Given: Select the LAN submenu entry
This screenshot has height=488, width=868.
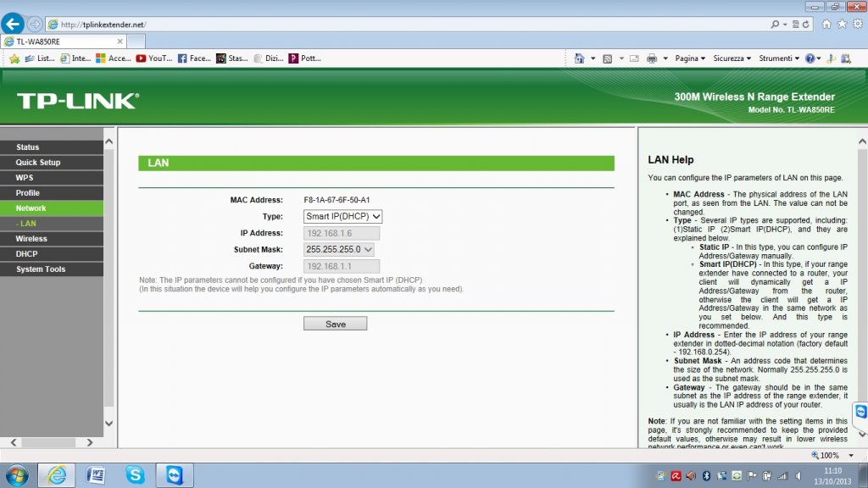Looking at the screenshot, I should pyautogui.click(x=52, y=224).
